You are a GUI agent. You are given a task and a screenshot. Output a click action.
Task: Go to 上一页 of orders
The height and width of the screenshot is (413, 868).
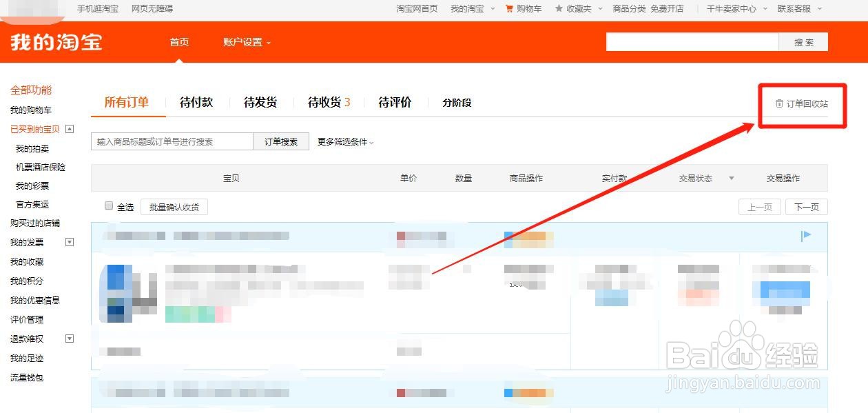[x=760, y=207]
